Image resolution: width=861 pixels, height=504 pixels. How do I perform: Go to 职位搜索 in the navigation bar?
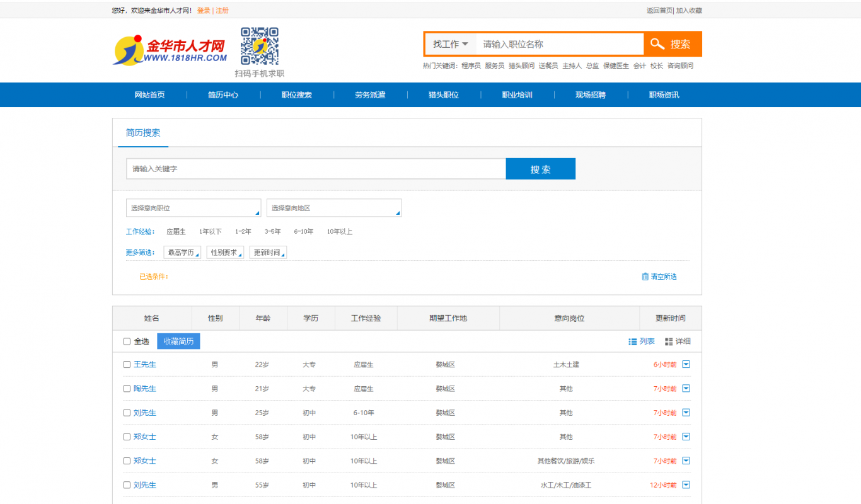pos(297,95)
